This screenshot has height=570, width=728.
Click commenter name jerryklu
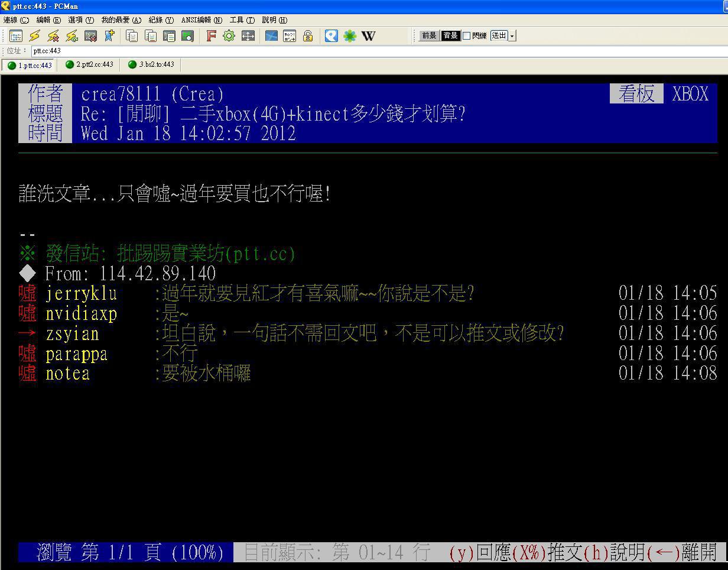pyautogui.click(x=81, y=293)
